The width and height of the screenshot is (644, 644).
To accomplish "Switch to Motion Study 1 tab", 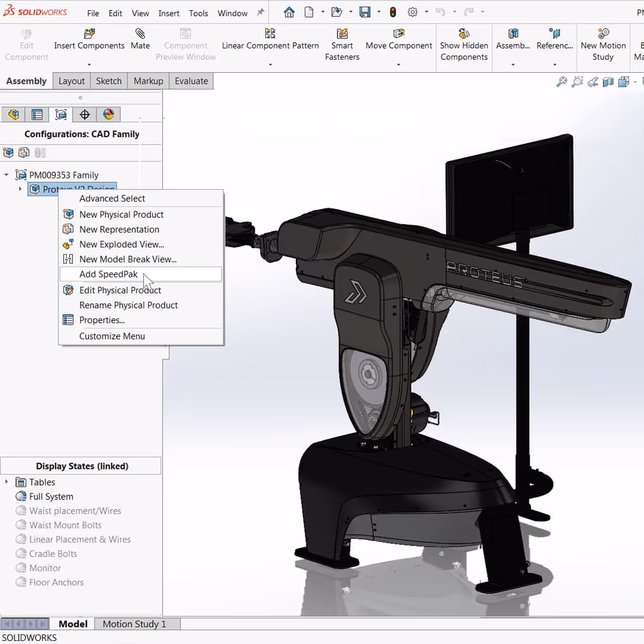I will (x=134, y=624).
